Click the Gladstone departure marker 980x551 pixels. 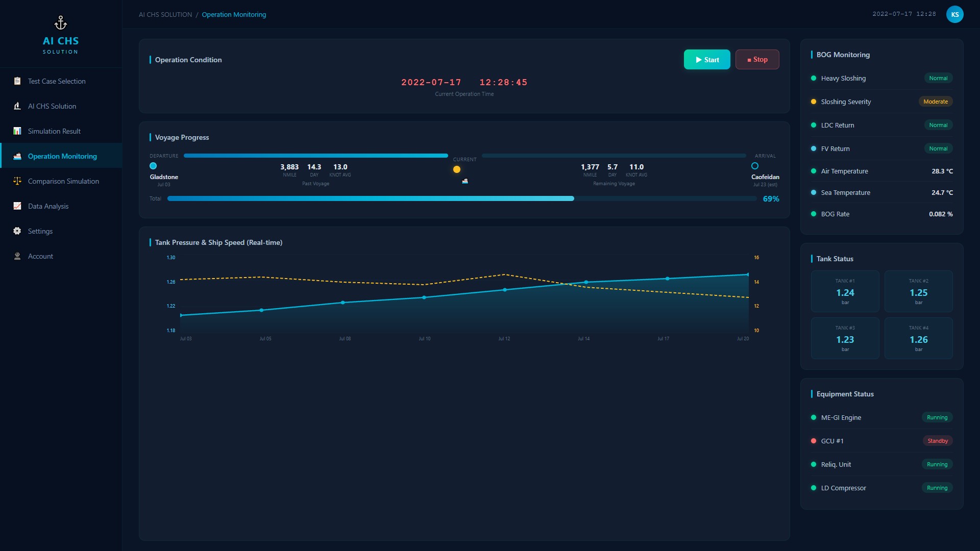coord(153,166)
